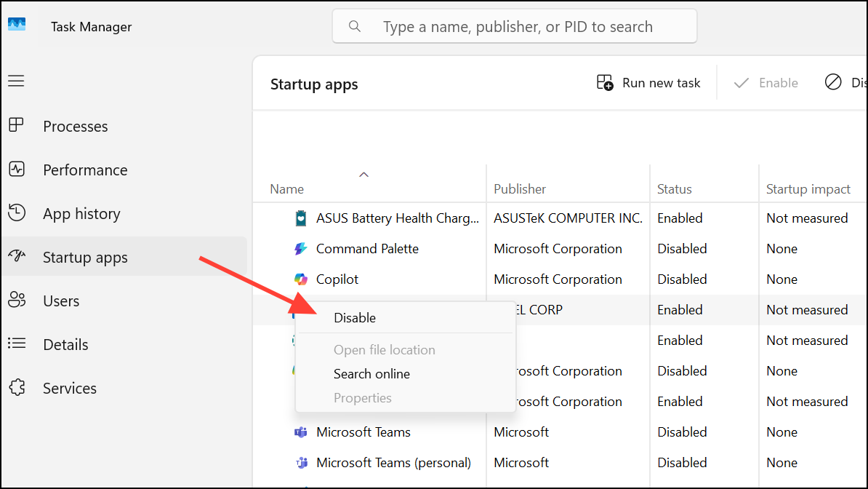
Task: Choose Disable from the context menu
Action: [355, 318]
